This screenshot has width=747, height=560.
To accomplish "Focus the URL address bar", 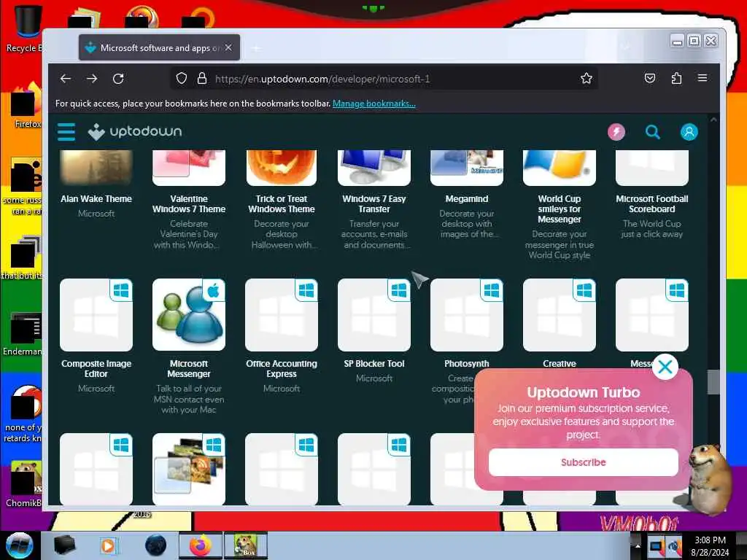I will click(384, 79).
